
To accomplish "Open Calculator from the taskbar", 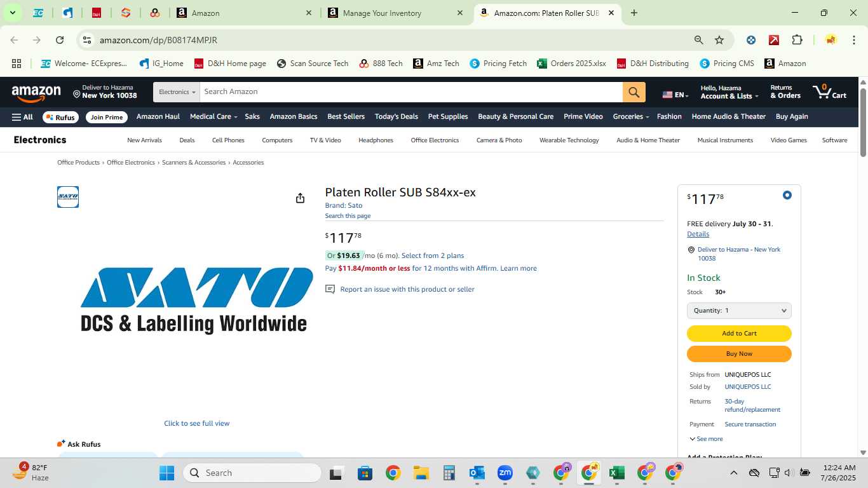I will (x=449, y=473).
